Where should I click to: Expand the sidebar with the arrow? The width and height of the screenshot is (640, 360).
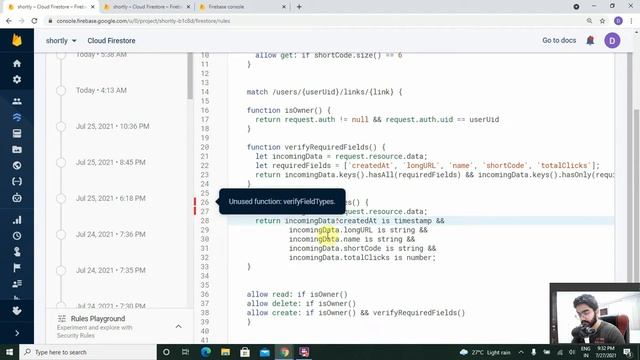pos(17,333)
